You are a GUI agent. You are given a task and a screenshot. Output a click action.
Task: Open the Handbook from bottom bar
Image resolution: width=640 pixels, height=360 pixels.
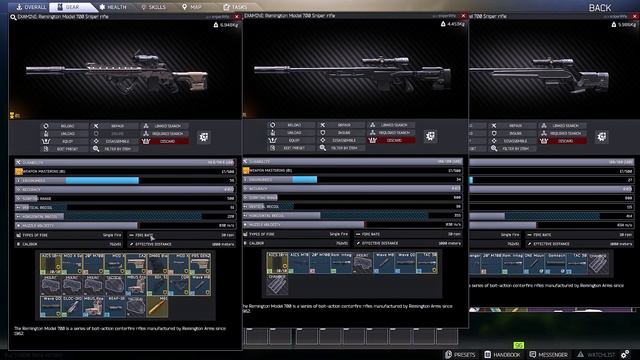tap(502, 354)
